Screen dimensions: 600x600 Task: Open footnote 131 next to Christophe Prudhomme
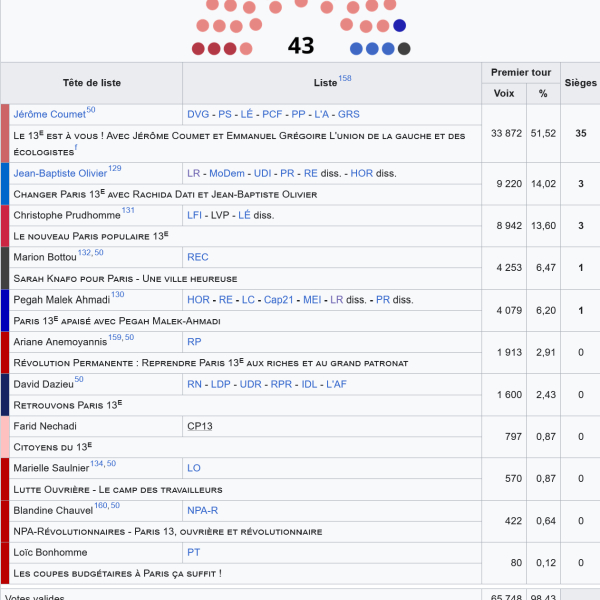click(x=128, y=211)
